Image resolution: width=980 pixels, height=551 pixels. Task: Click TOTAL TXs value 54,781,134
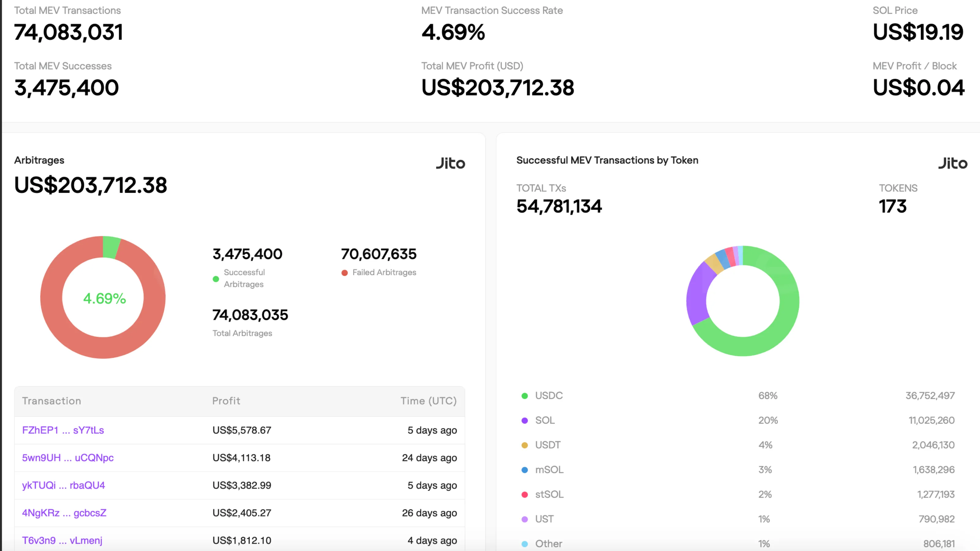pos(559,207)
